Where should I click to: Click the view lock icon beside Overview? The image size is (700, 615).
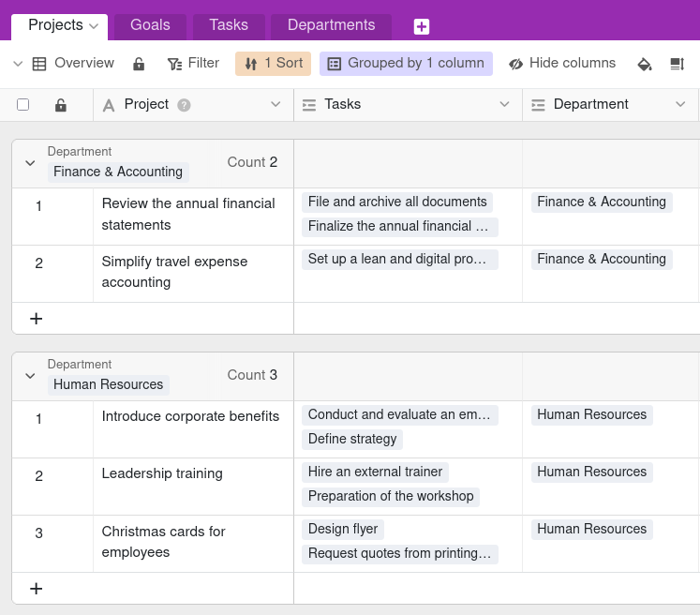139,64
